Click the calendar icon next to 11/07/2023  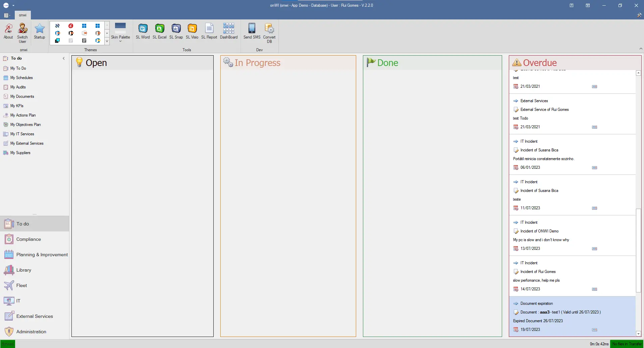516,208
